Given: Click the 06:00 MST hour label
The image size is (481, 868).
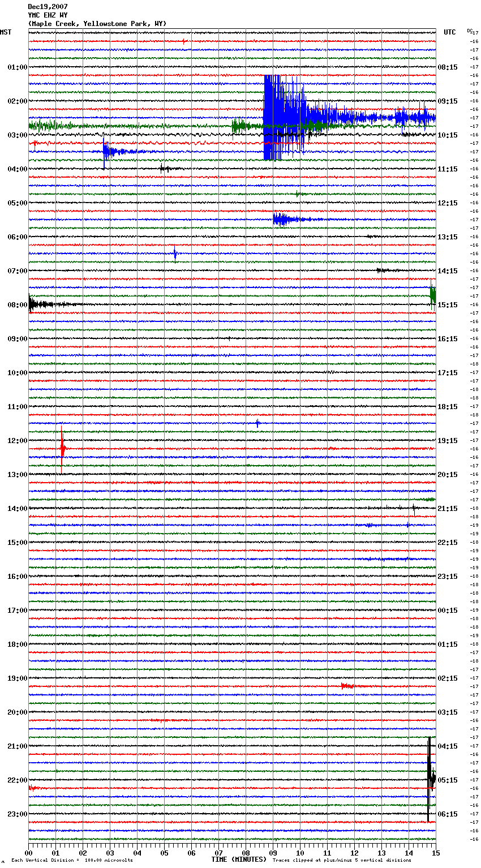Looking at the screenshot, I should pos(18,237).
